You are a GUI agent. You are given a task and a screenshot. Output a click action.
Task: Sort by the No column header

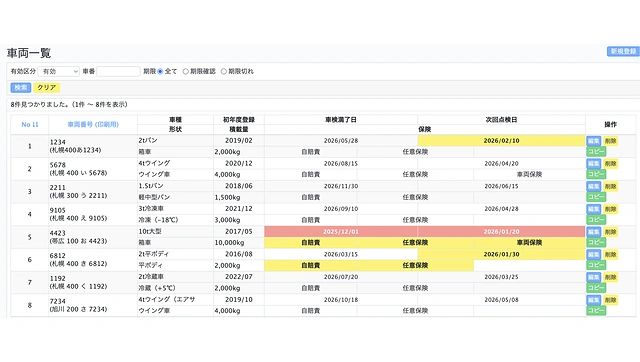tap(30, 124)
